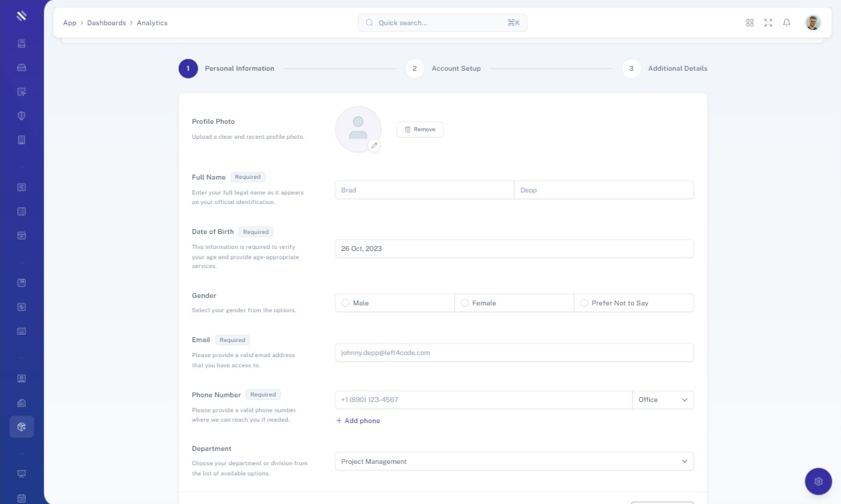Go to step 2 Account Setup
This screenshot has height=504, width=841.
pos(414,69)
